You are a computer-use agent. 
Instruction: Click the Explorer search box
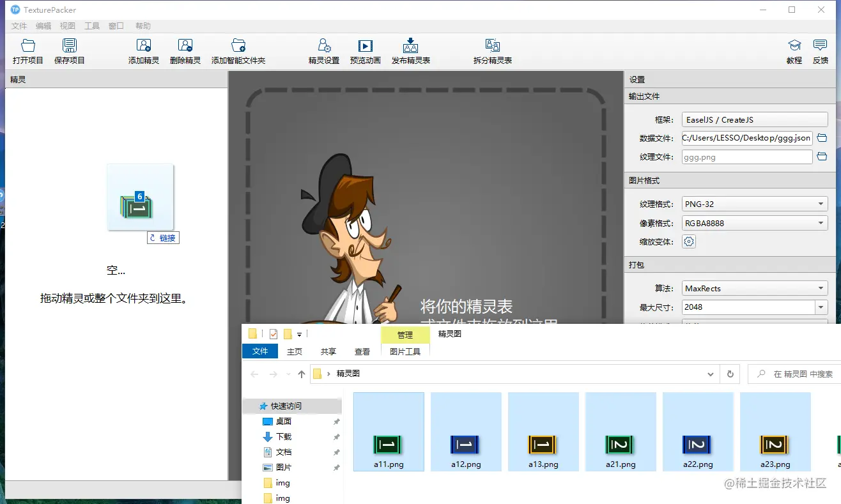pyautogui.click(x=794, y=374)
